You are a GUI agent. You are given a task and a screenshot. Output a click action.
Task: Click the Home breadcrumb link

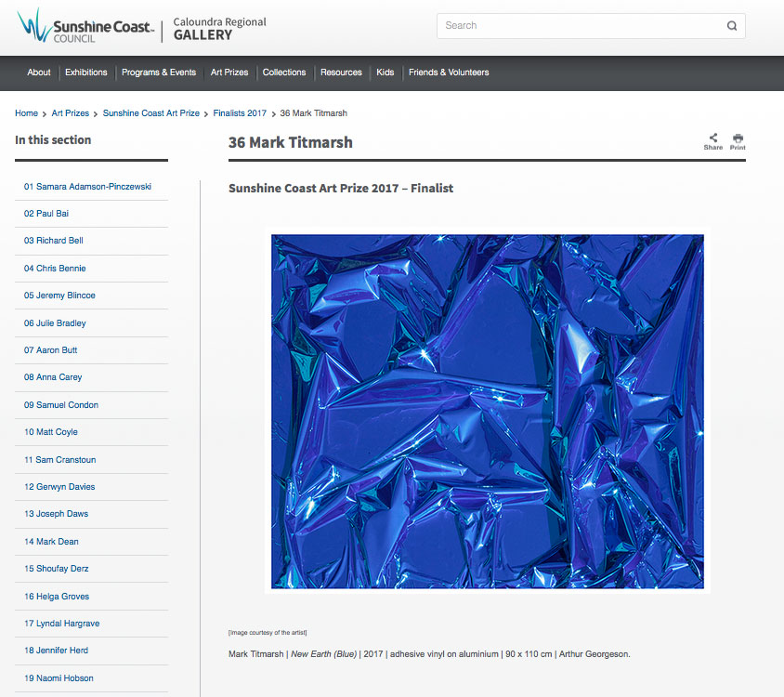pyautogui.click(x=26, y=113)
